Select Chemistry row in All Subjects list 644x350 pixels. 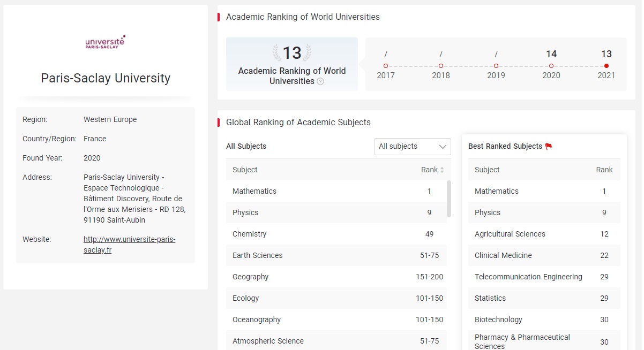coord(249,234)
